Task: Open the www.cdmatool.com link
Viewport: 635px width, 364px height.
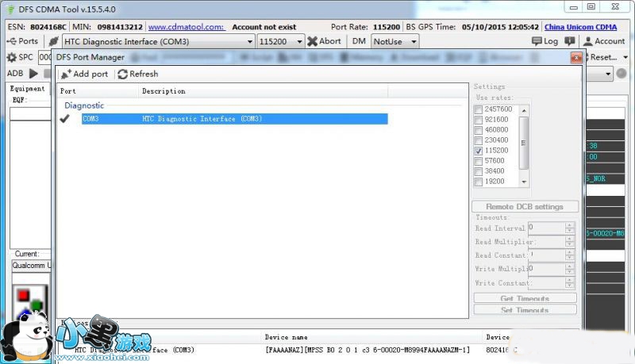Action: [187, 27]
